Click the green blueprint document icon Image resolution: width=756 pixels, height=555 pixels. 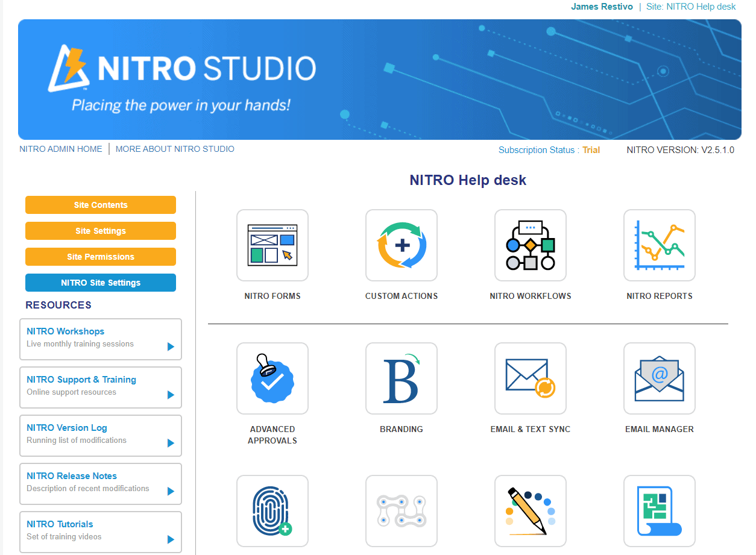pos(659,511)
